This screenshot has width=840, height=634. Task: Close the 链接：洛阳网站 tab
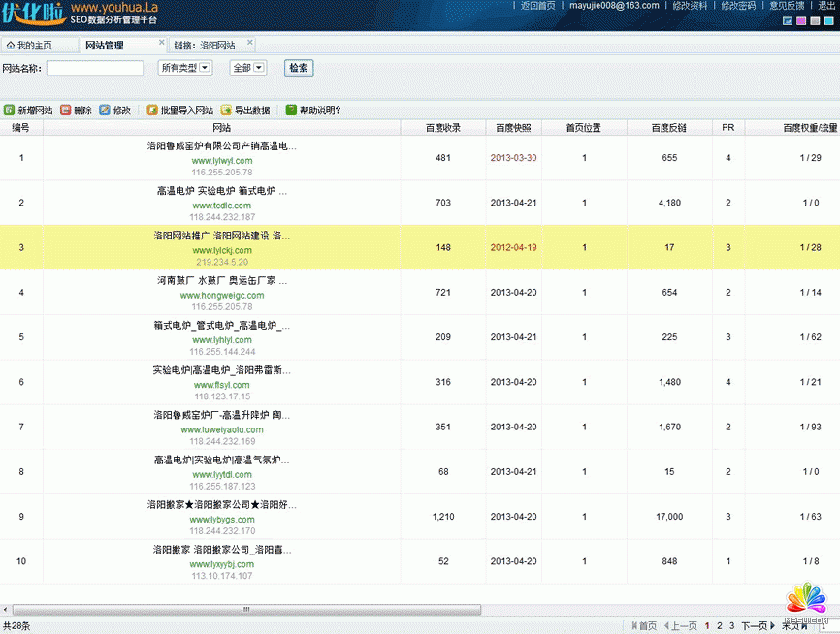tap(249, 44)
